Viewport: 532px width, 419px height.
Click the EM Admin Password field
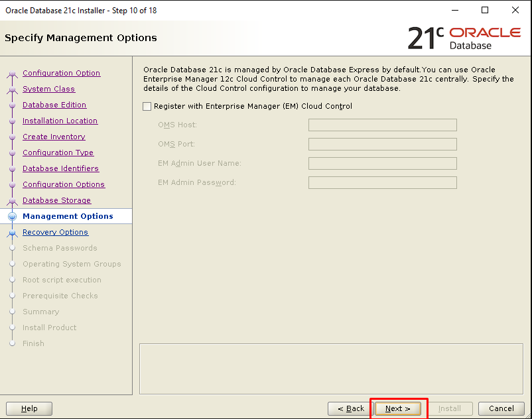[382, 183]
